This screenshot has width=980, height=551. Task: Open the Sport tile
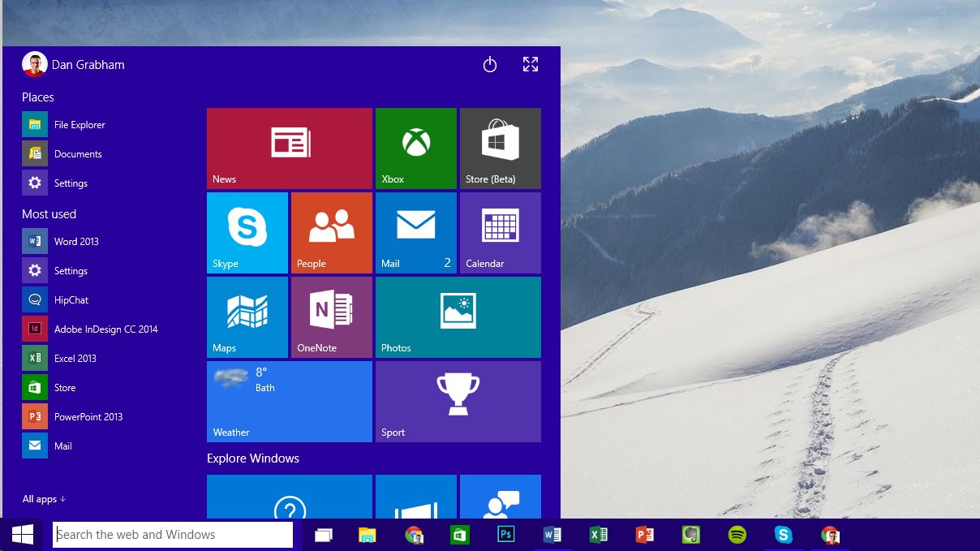point(458,401)
